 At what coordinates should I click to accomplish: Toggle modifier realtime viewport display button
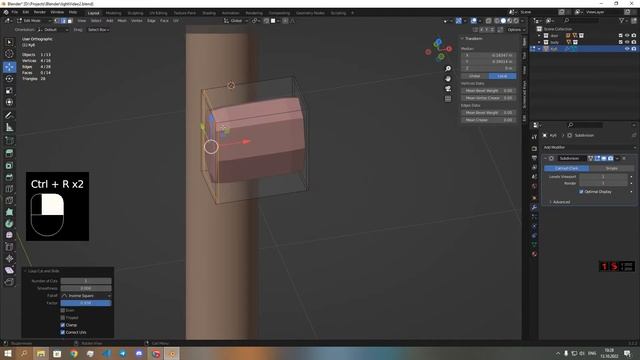coord(604,158)
